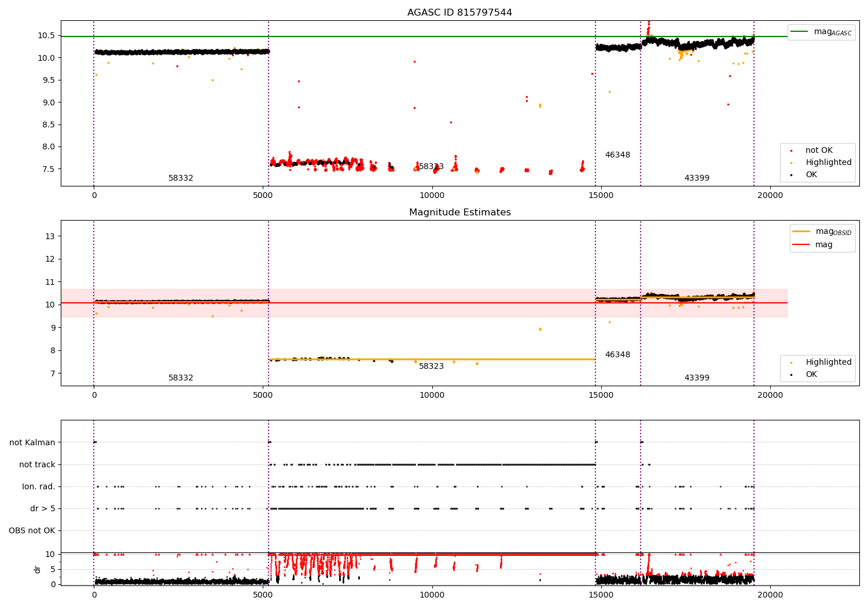Click the rotated 'dr' y-axis label
Viewport: 868px width, 608px height.
(38, 569)
